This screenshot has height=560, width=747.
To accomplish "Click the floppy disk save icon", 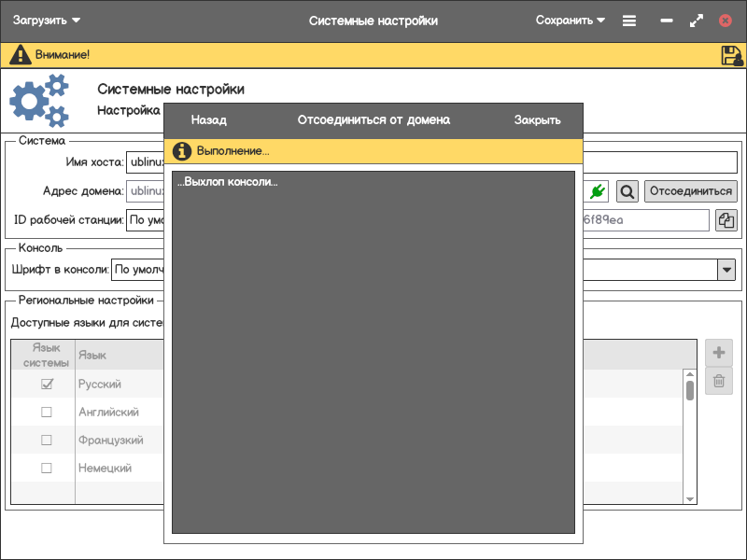I will [731, 55].
